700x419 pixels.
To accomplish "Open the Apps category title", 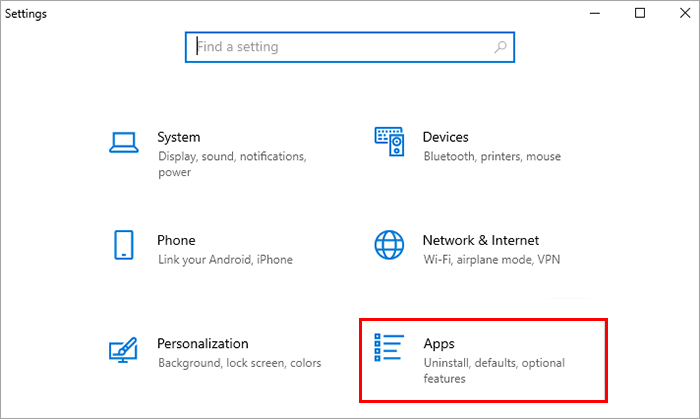I will (x=439, y=344).
